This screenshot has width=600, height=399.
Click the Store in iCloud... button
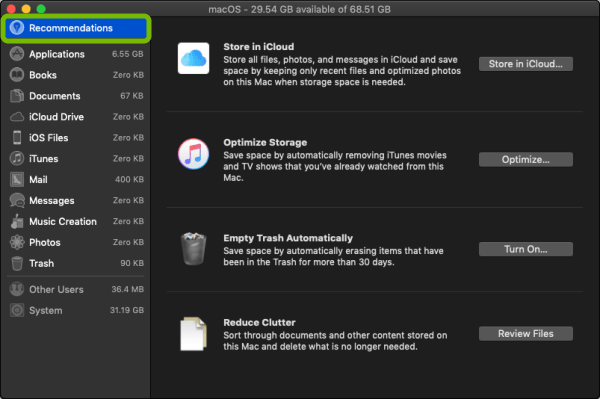click(x=526, y=64)
